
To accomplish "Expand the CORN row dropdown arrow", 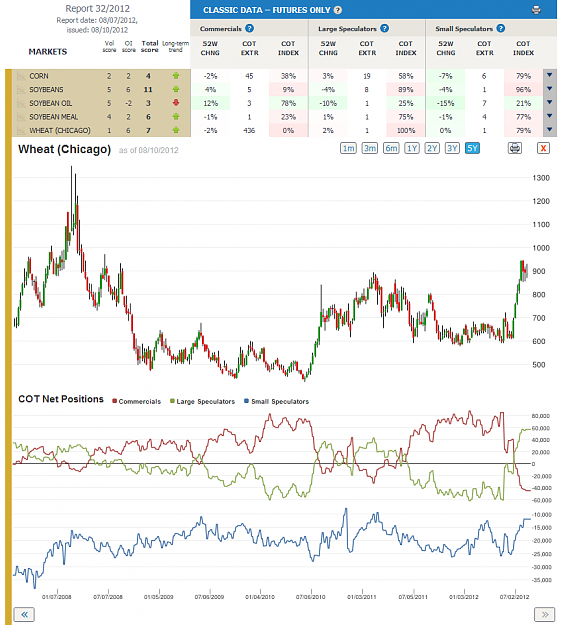I will pos(549,75).
